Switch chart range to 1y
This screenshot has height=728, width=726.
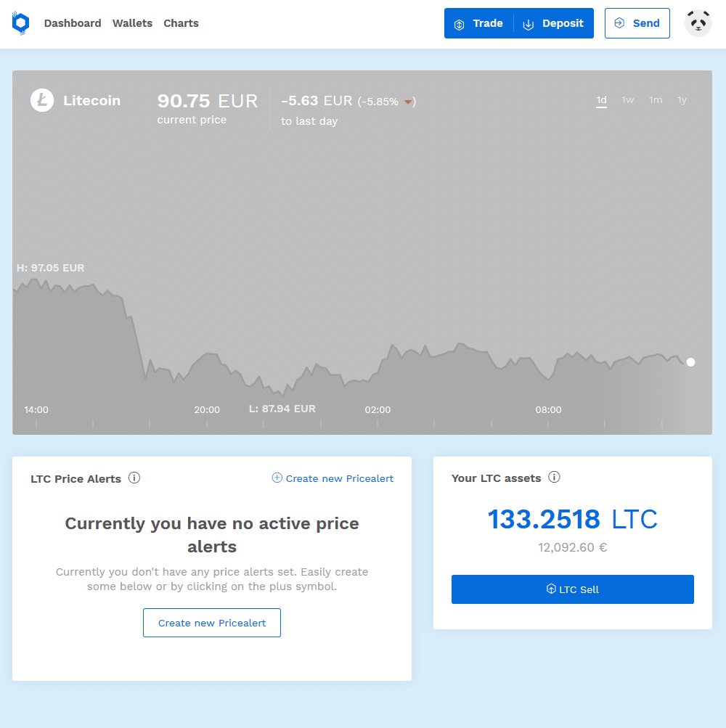pos(682,100)
